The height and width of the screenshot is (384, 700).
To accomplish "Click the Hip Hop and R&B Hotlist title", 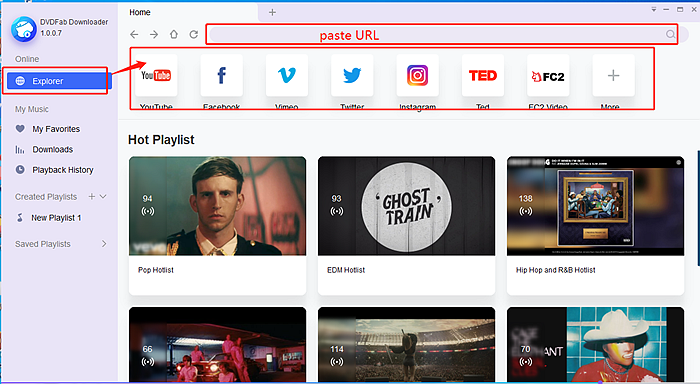I will tap(555, 270).
